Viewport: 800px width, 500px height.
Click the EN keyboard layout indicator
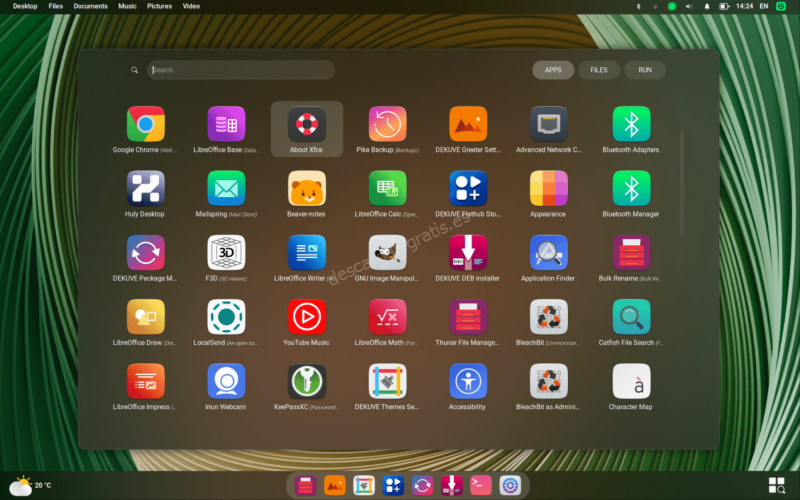(x=764, y=6)
